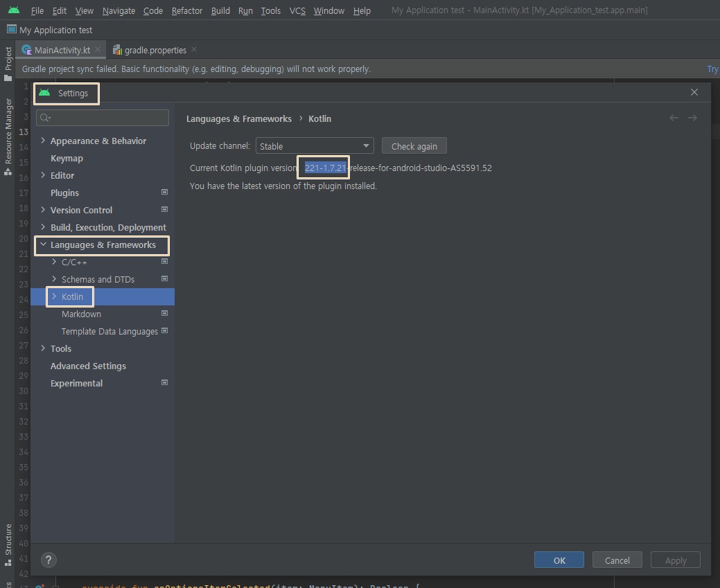The width and height of the screenshot is (720, 588).
Task: Confirm settings with OK button
Action: pos(559,560)
